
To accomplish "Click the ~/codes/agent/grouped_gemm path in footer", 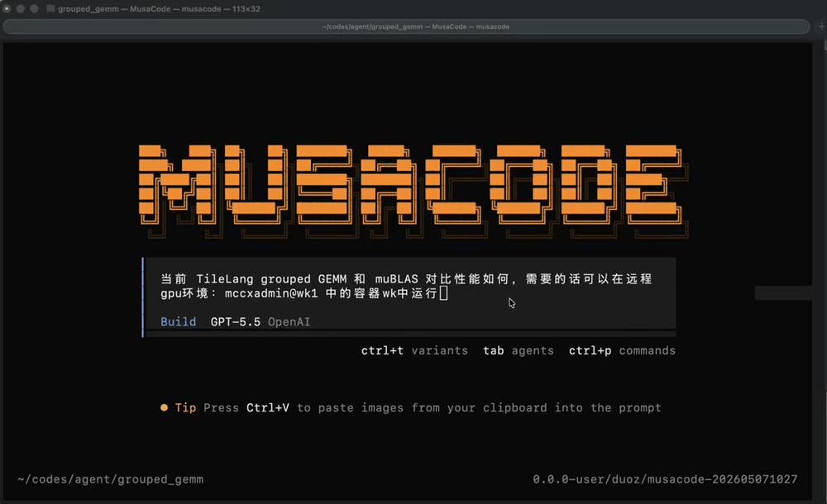I will click(x=110, y=479).
